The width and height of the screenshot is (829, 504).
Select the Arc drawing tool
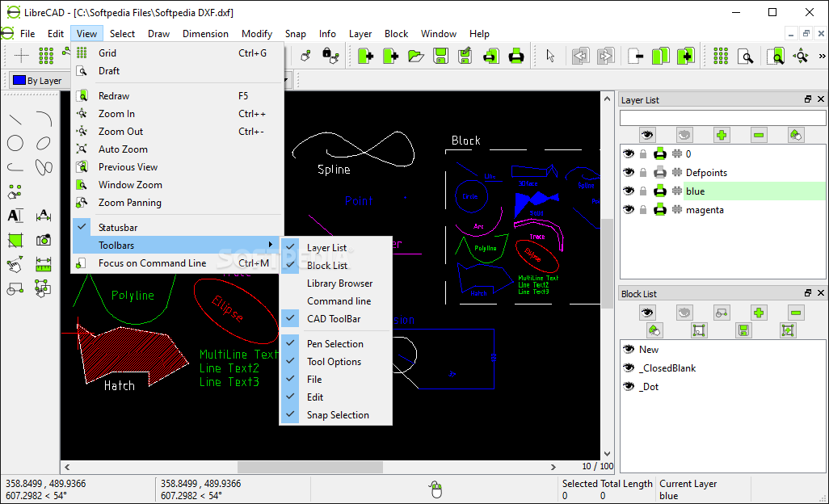(x=44, y=120)
